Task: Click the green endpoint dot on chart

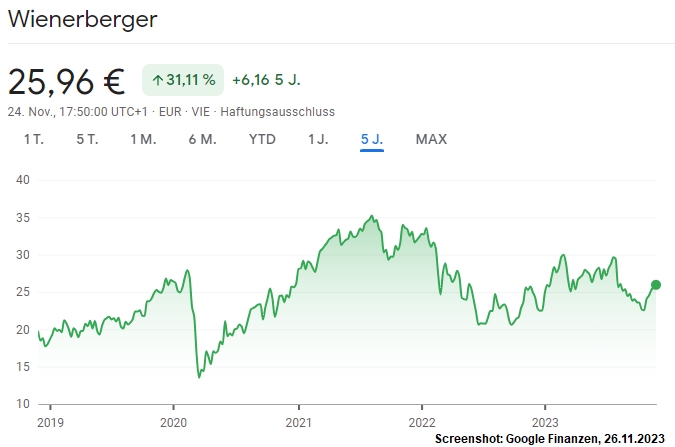Action: tap(656, 285)
